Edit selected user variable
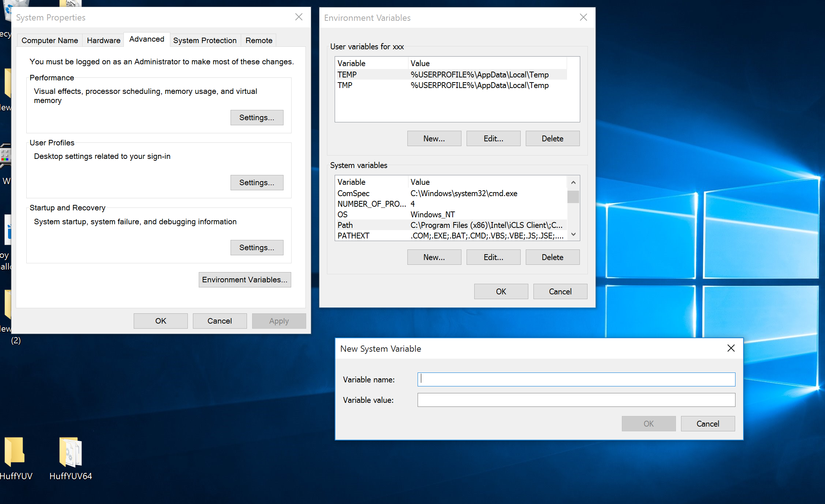Image resolution: width=825 pixels, height=504 pixels. pos(493,139)
